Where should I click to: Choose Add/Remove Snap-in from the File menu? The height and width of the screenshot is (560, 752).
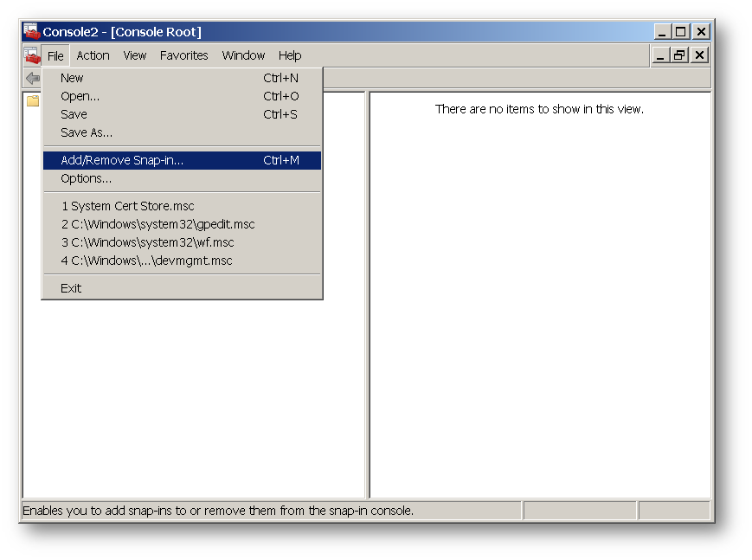pos(122,160)
